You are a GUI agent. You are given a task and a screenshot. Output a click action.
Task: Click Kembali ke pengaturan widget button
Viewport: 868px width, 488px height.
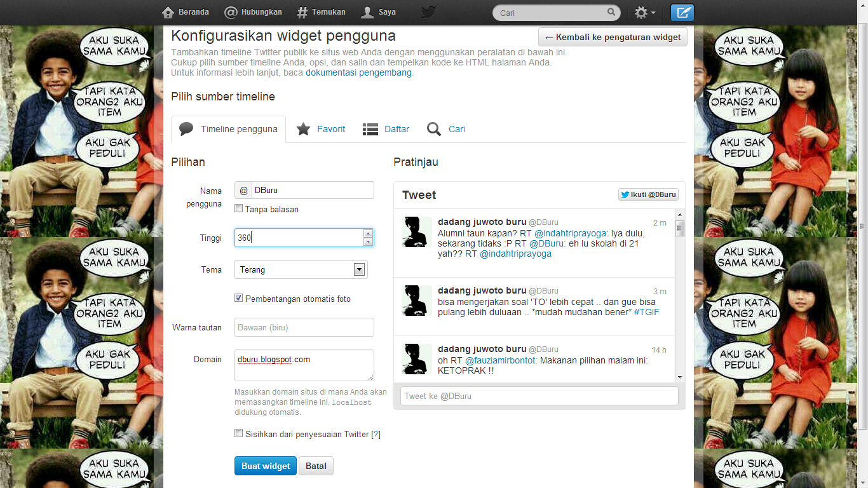pos(613,37)
